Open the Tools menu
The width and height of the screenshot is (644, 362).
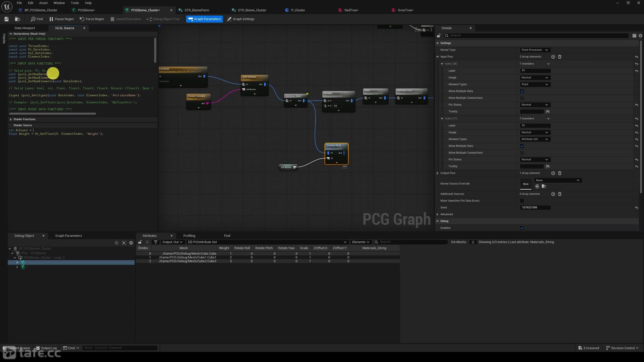pyautogui.click(x=75, y=3)
